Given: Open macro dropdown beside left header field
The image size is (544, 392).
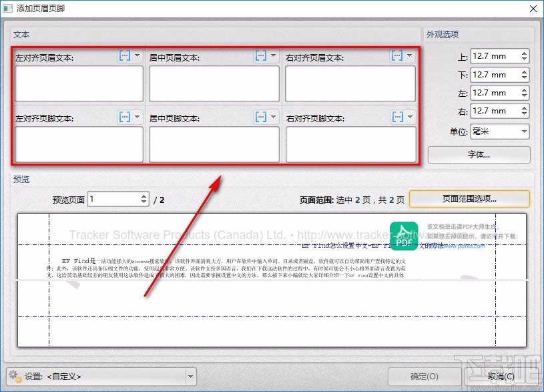Looking at the screenshot, I should [x=135, y=57].
